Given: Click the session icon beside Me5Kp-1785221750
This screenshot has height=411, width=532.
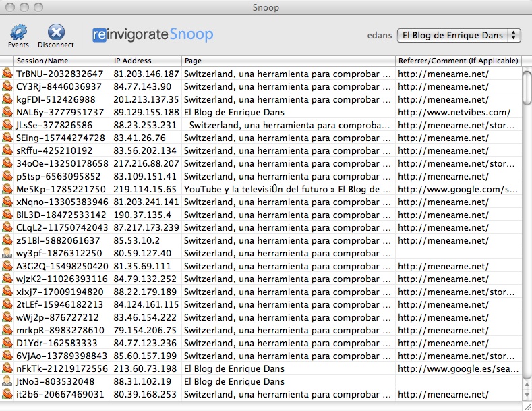Looking at the screenshot, I should (7, 189).
